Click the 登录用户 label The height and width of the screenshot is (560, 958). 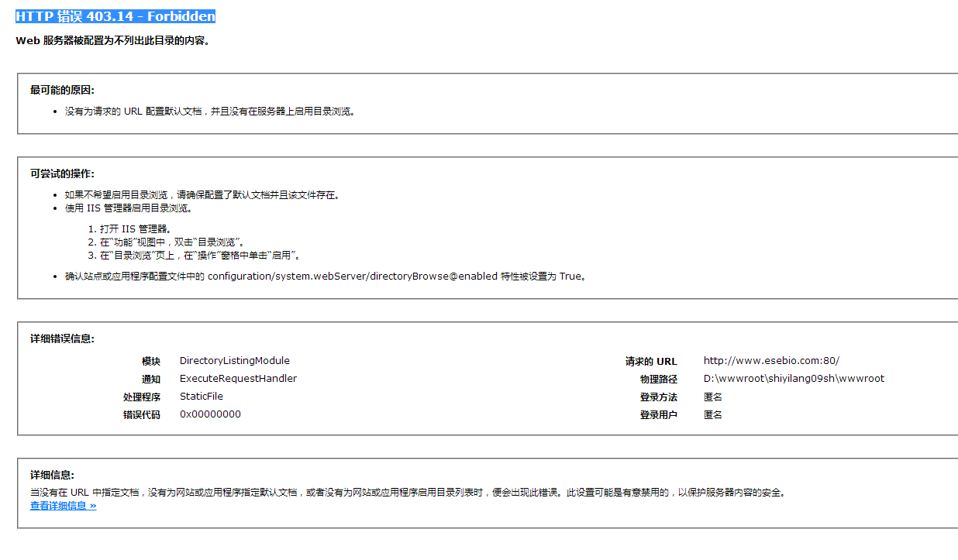(658, 415)
